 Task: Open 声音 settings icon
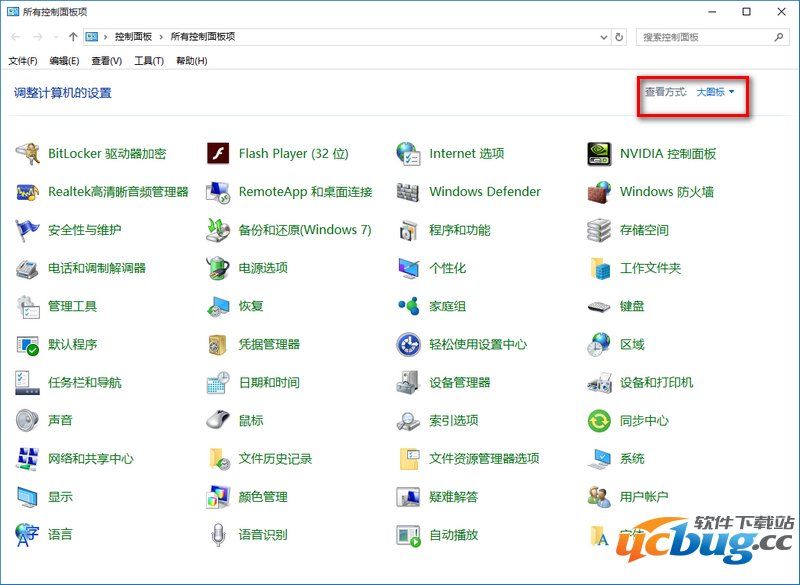28,421
